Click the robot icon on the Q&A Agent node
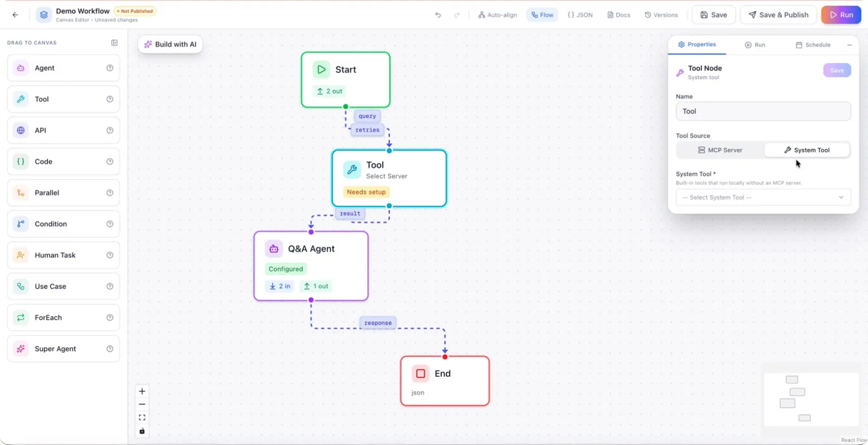This screenshot has width=868, height=445. [x=274, y=249]
